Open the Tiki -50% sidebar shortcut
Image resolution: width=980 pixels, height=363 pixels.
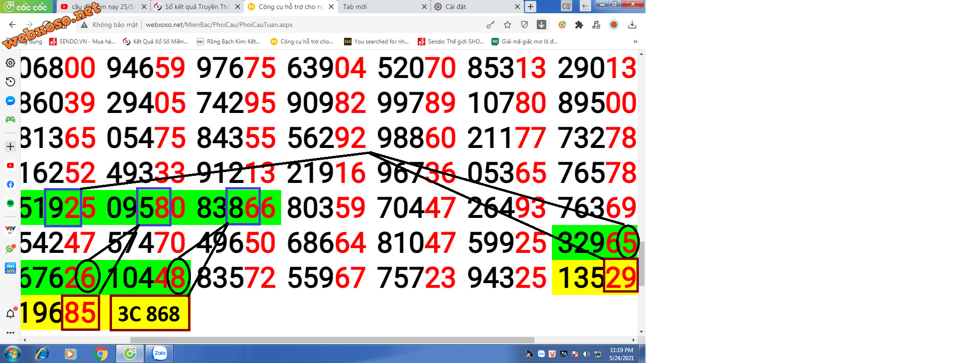coord(10,268)
